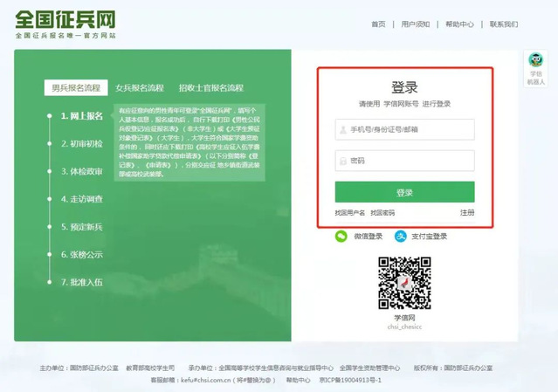Open 用户须知 in the top navigation
Image resolution: width=558 pixels, height=392 pixels.
pos(416,24)
